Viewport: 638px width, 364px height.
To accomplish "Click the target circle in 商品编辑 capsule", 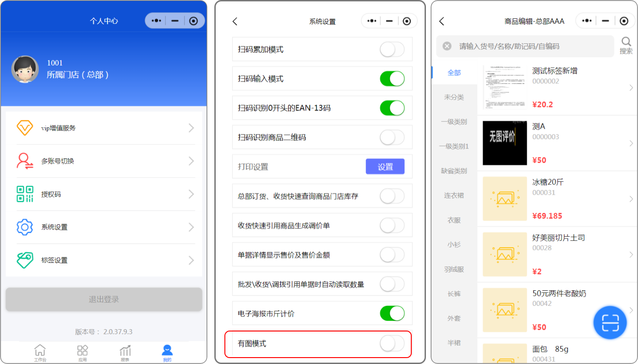I will 624,21.
